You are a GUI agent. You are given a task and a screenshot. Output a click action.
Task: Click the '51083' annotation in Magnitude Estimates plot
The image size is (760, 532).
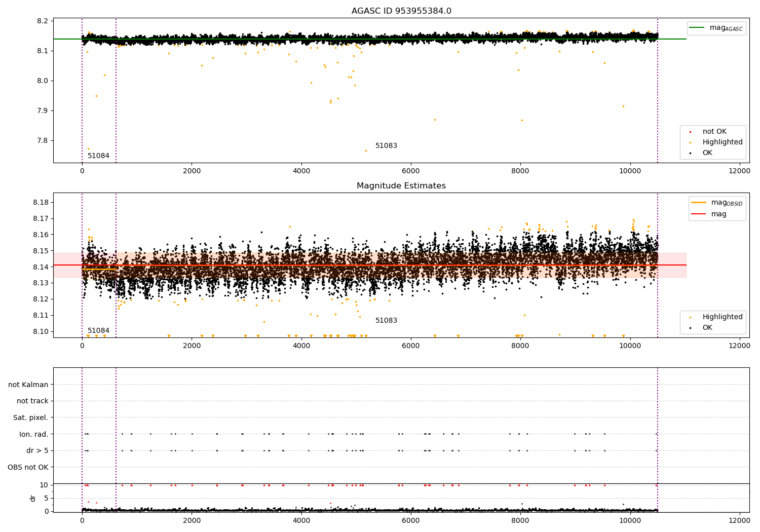386,321
